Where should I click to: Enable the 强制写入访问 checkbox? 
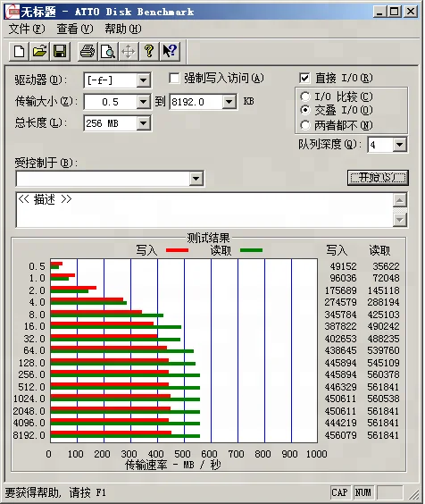point(174,78)
